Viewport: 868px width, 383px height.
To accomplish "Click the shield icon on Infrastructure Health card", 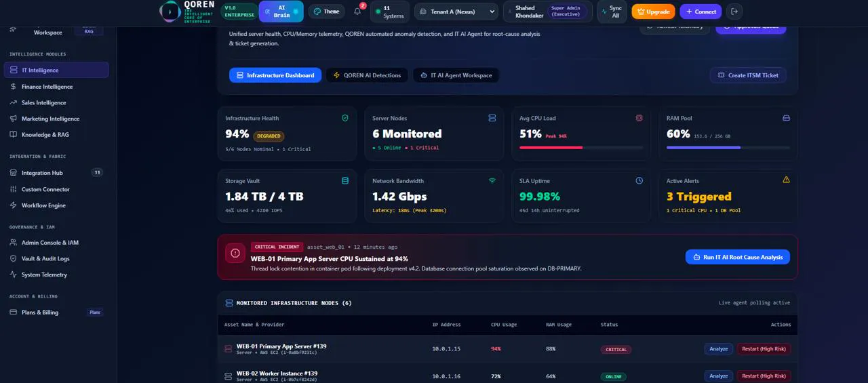I will [x=344, y=118].
